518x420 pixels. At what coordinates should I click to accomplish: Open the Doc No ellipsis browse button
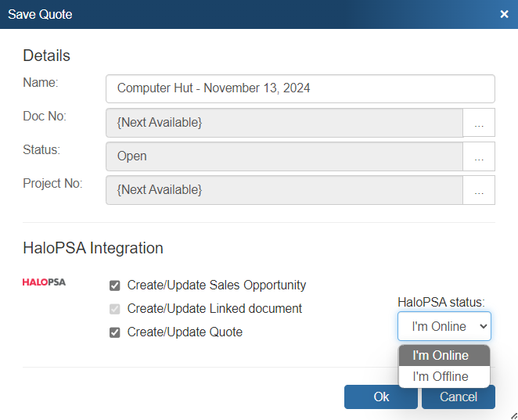pos(479,123)
